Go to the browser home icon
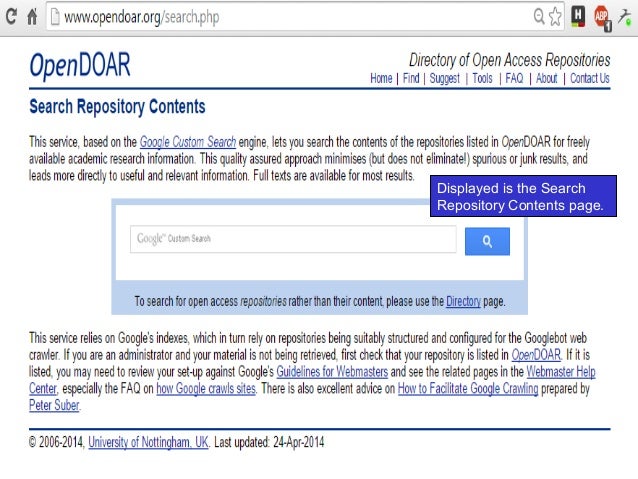The width and height of the screenshot is (638, 479). [32, 17]
